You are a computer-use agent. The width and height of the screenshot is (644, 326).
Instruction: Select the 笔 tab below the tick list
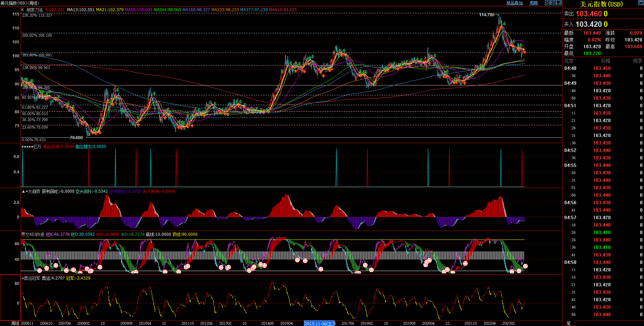point(569,323)
